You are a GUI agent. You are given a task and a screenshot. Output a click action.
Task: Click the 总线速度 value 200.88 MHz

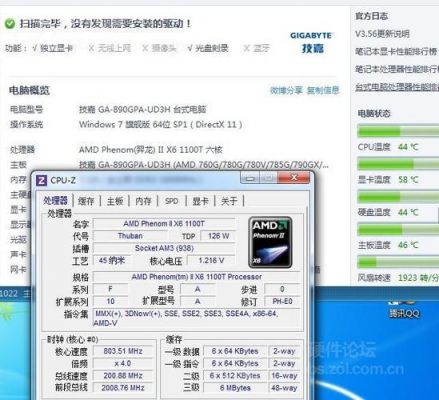(123, 376)
